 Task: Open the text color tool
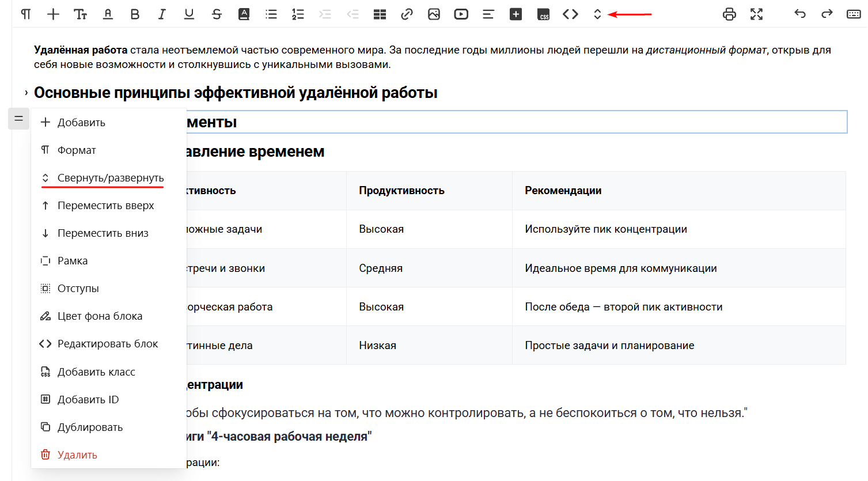108,14
